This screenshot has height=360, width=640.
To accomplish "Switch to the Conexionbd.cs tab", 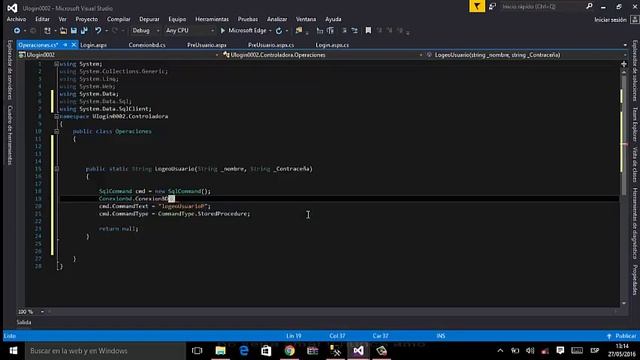I will 147,45.
